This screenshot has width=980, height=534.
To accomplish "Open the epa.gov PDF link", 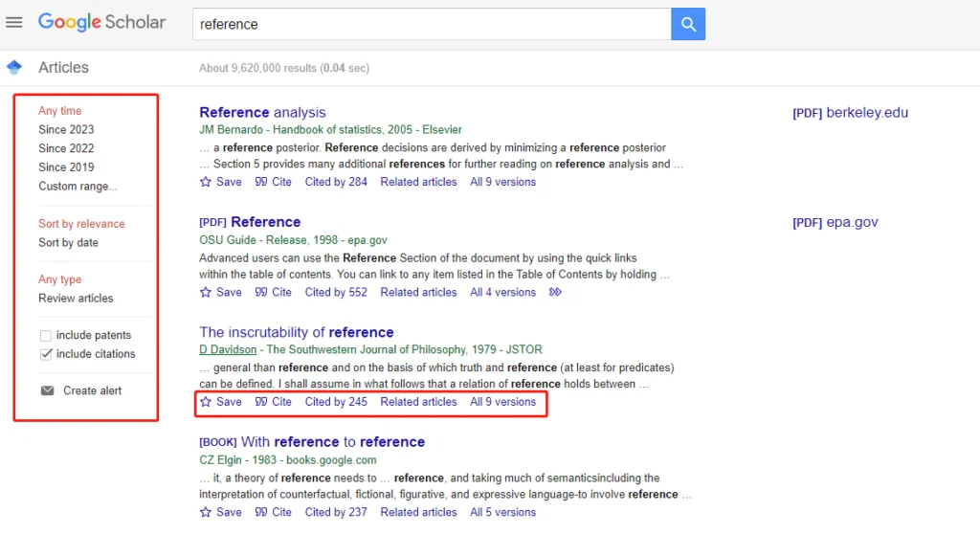I will 835,222.
